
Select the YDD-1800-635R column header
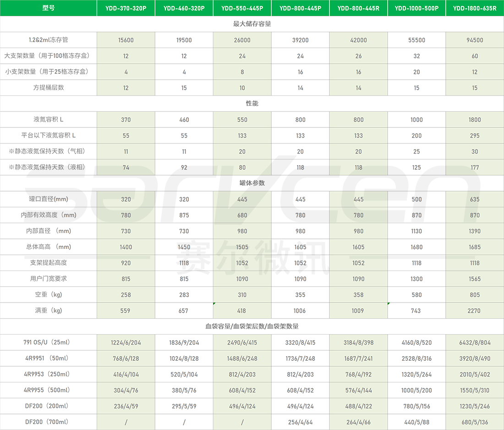click(475, 8)
